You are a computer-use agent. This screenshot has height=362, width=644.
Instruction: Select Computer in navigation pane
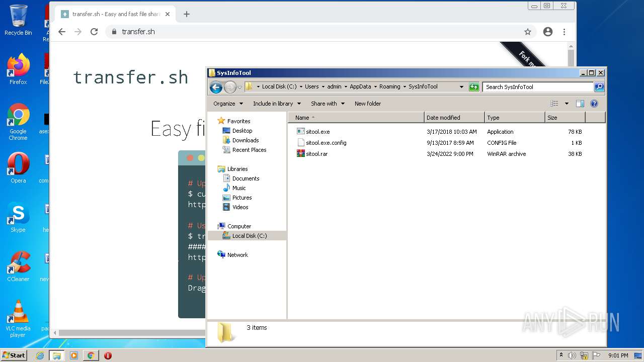point(234,226)
